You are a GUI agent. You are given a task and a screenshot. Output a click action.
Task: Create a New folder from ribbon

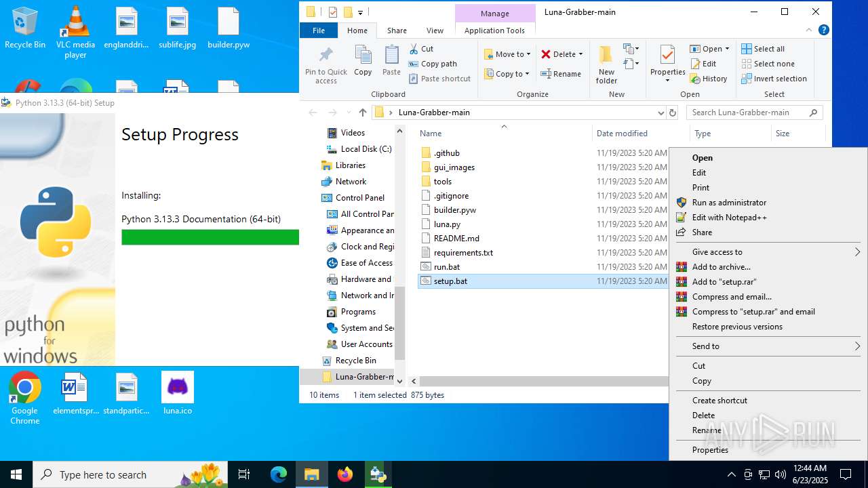pyautogui.click(x=606, y=65)
